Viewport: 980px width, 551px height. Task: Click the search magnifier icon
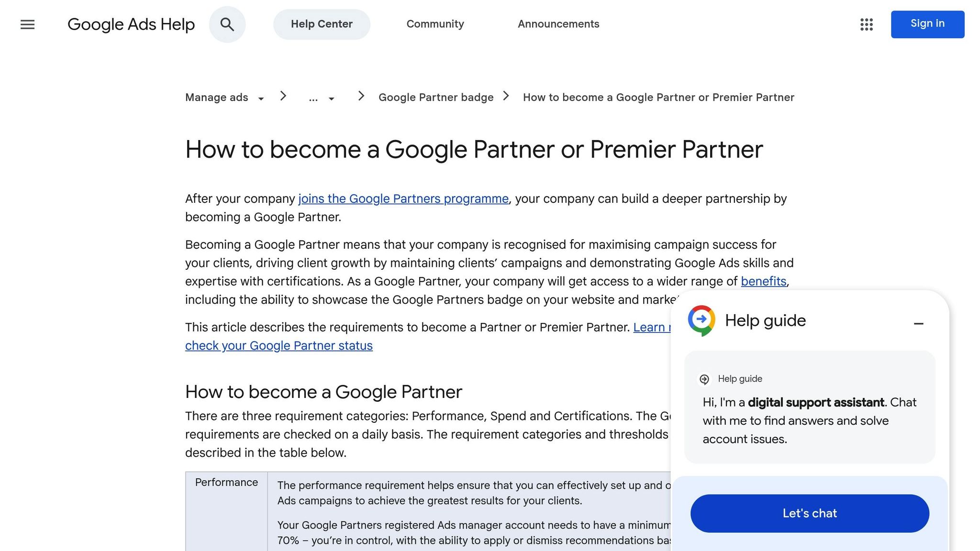tap(227, 24)
